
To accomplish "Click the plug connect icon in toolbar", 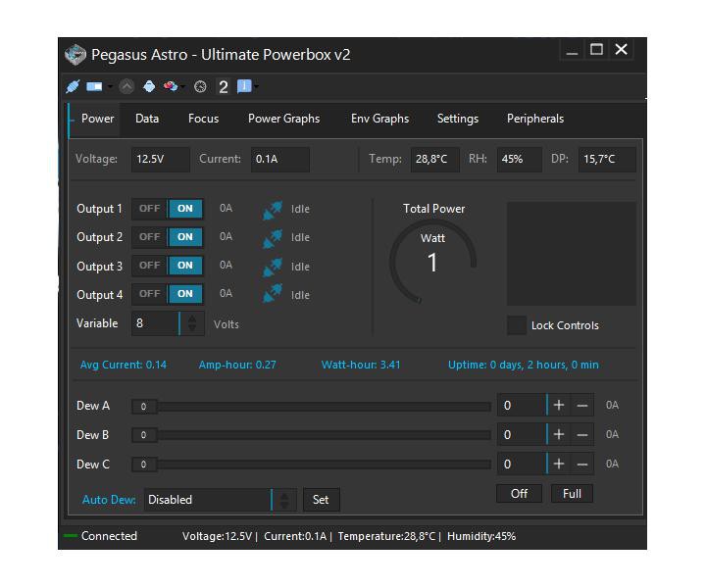I will [73, 86].
